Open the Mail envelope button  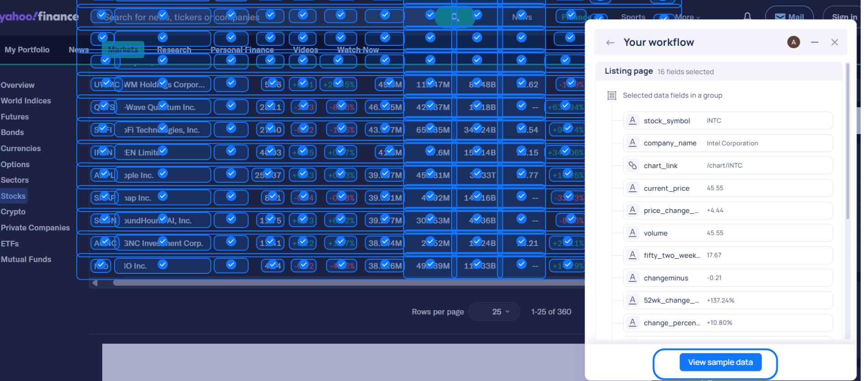click(789, 17)
